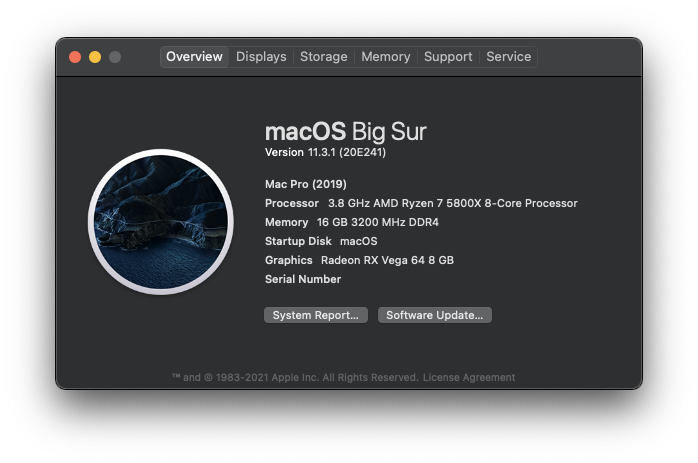Screen dimensions: 698x463
Task: Click the Software Update... button
Action: tap(434, 315)
